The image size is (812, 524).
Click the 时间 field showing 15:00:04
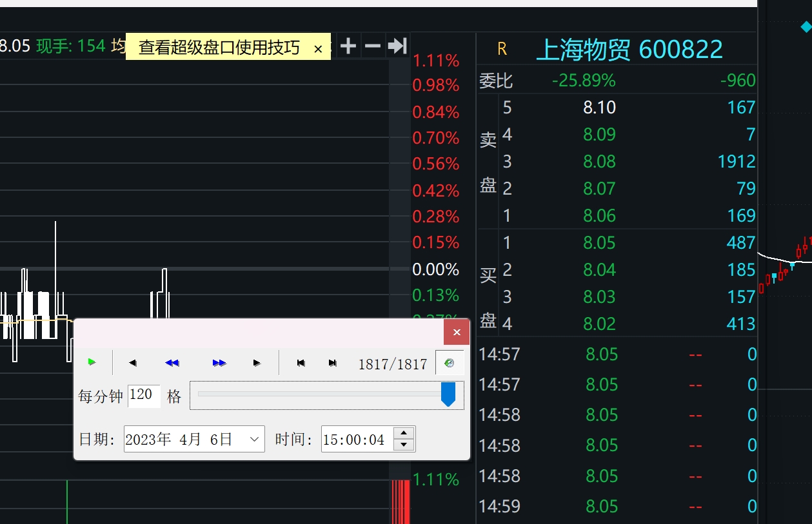(x=358, y=440)
